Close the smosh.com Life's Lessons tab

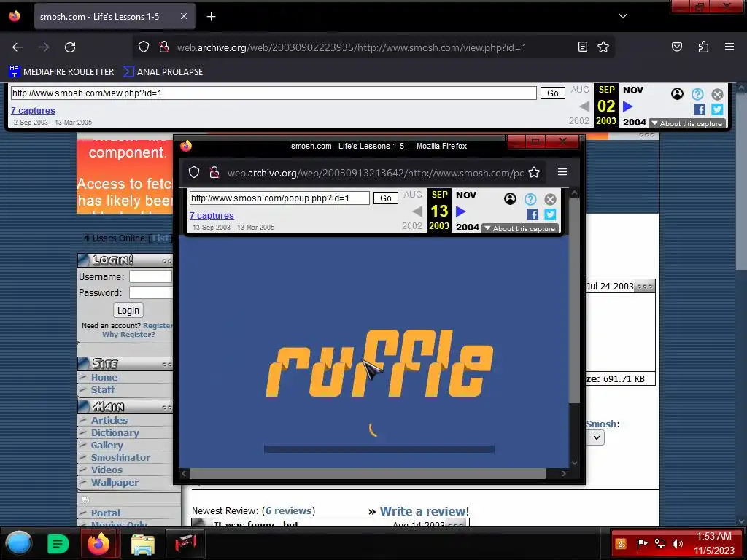click(x=183, y=16)
